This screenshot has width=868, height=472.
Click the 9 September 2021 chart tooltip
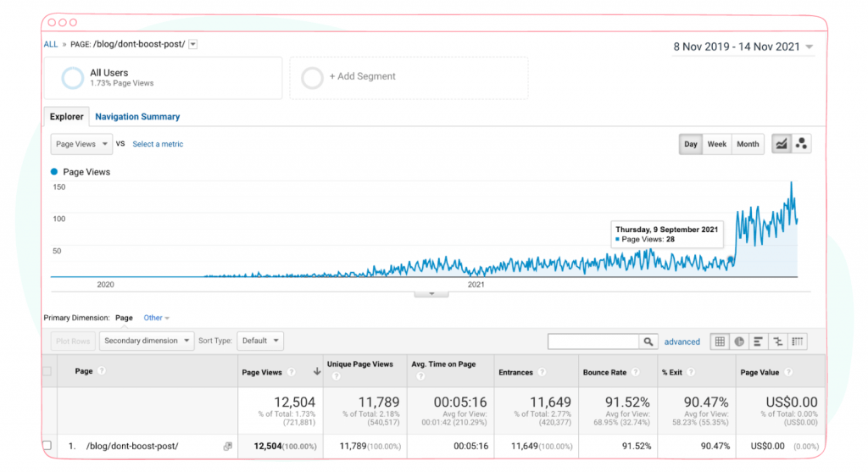click(666, 235)
